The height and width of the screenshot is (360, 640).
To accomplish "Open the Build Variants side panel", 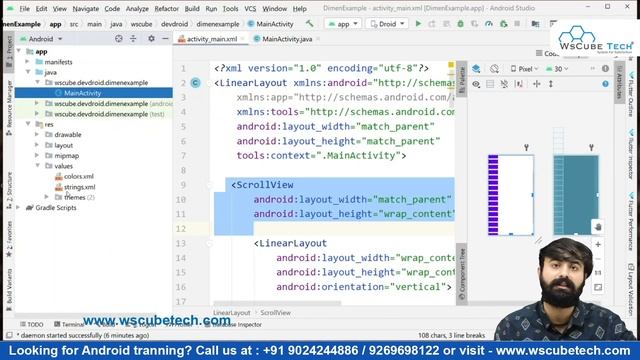I will tap(9, 289).
